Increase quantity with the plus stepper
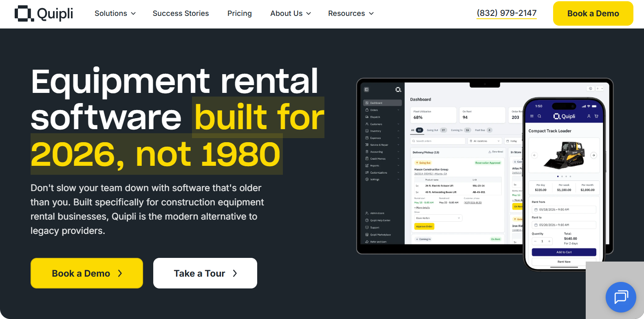 (x=549, y=241)
